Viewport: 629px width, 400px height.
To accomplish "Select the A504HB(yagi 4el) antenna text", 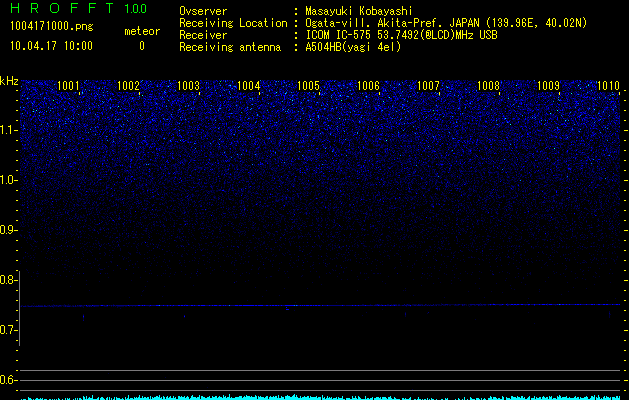I will pos(353,47).
